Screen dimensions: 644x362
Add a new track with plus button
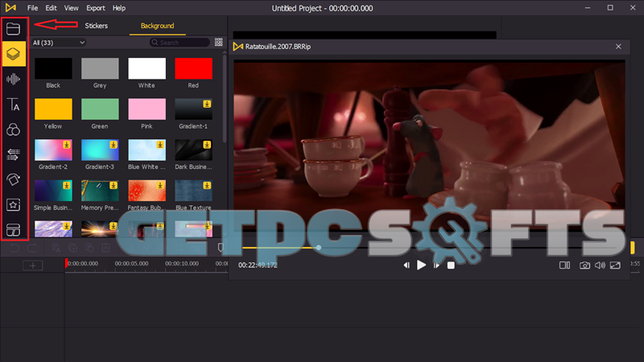click(x=33, y=265)
